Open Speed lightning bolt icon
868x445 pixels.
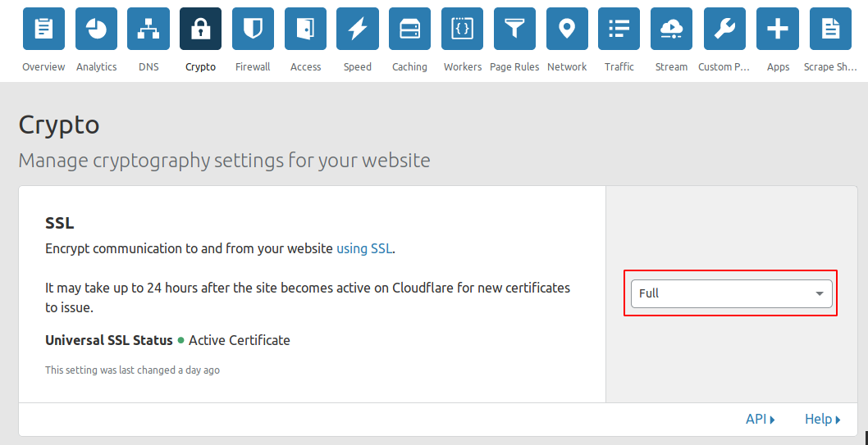click(358, 30)
